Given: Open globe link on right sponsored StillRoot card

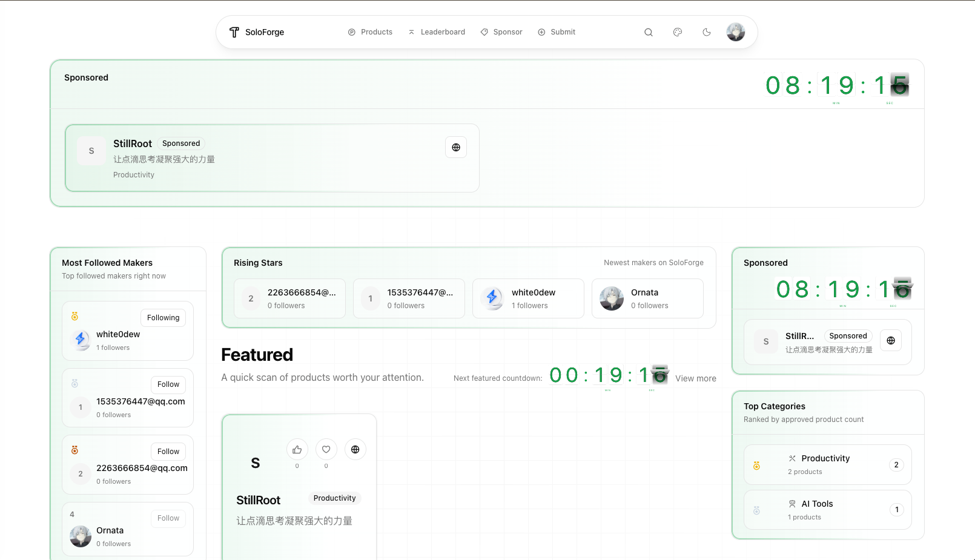Looking at the screenshot, I should pos(890,340).
